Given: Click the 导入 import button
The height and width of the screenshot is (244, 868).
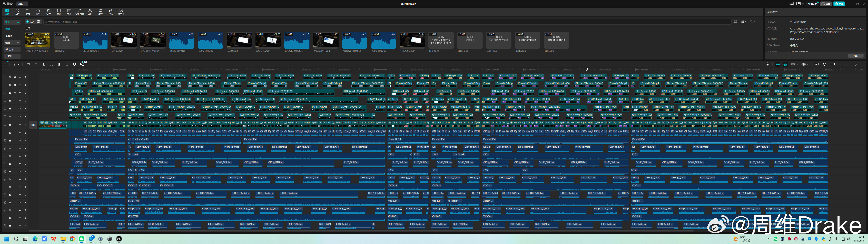Looking at the screenshot, I should (30, 22).
